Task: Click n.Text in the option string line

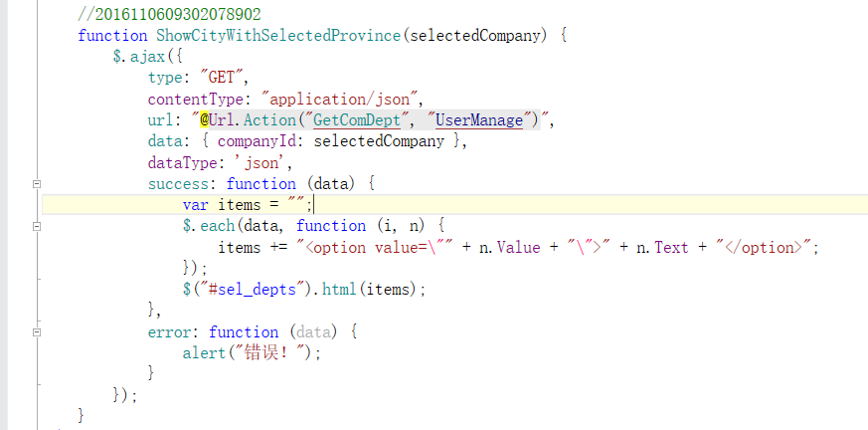Action: [662, 247]
